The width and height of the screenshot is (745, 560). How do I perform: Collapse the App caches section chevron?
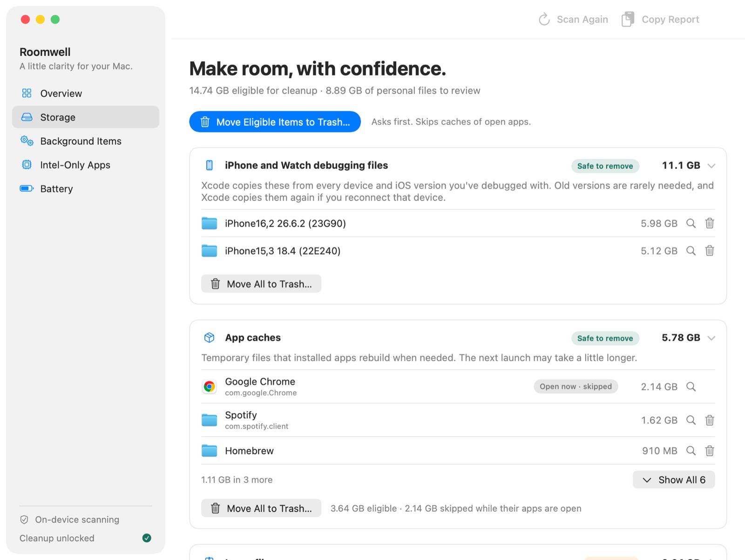(711, 338)
